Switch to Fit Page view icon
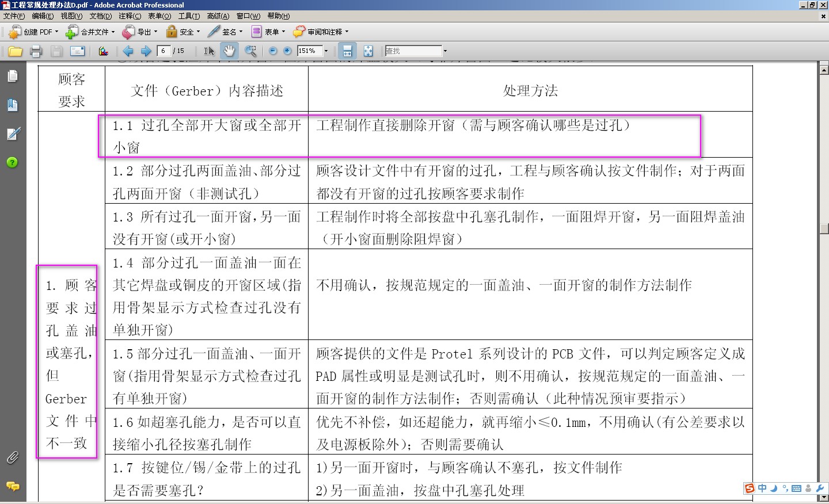 click(x=368, y=51)
